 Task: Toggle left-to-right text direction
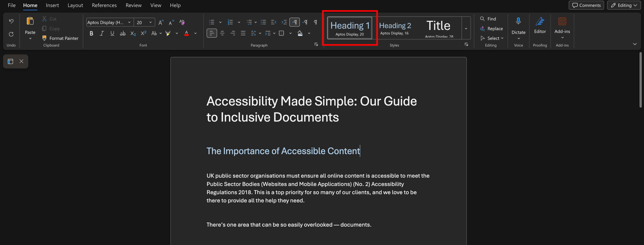[294, 22]
